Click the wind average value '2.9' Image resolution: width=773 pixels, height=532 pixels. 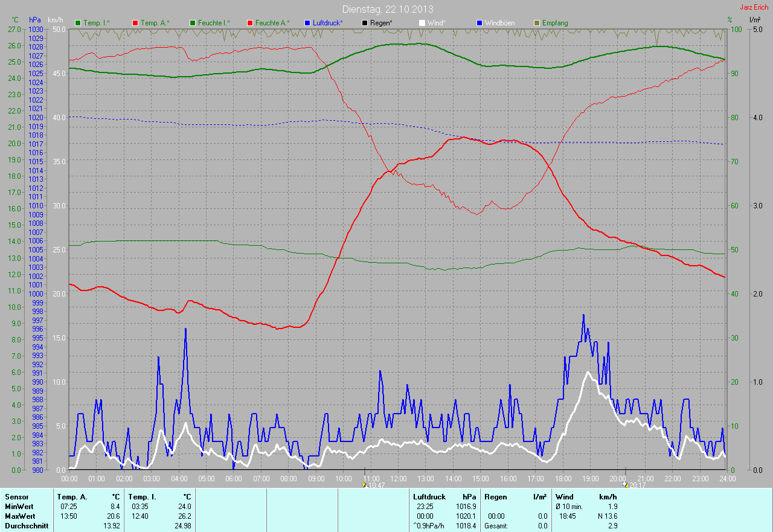(612, 525)
